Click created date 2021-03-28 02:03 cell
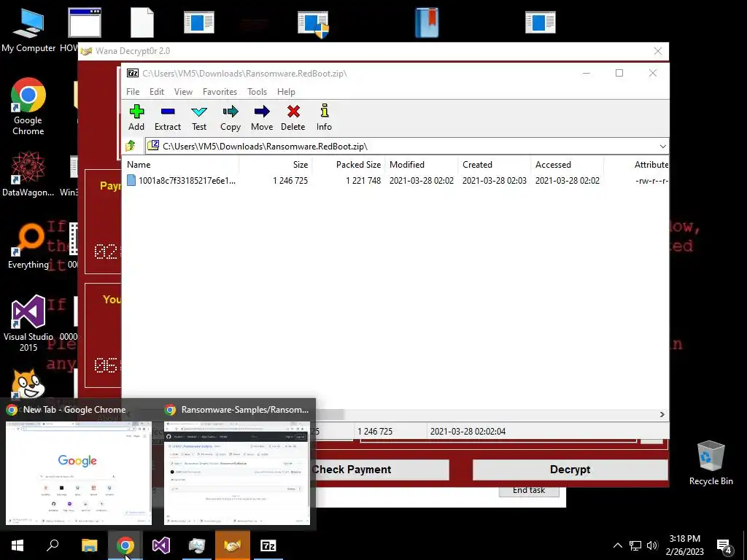The width and height of the screenshot is (747, 560). (495, 181)
